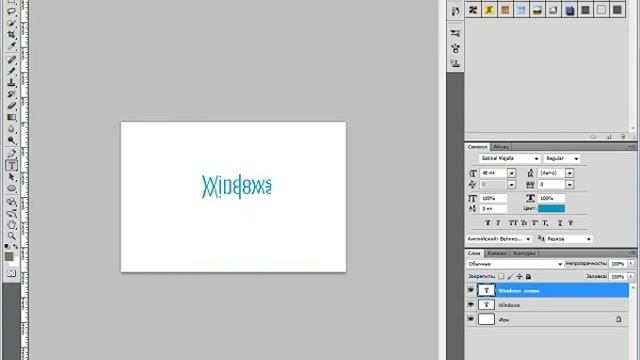The width and height of the screenshot is (640, 360).
Task: Select the 'Windows' text layer row
Action: 547,305
